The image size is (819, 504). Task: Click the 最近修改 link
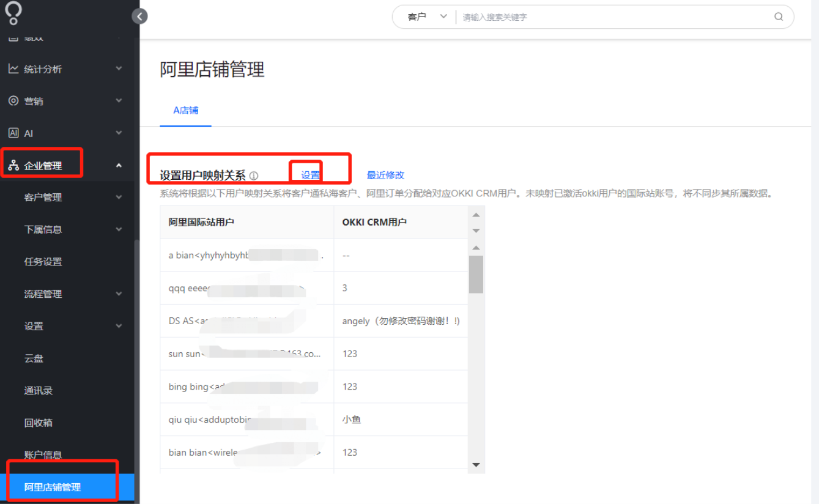pos(385,175)
